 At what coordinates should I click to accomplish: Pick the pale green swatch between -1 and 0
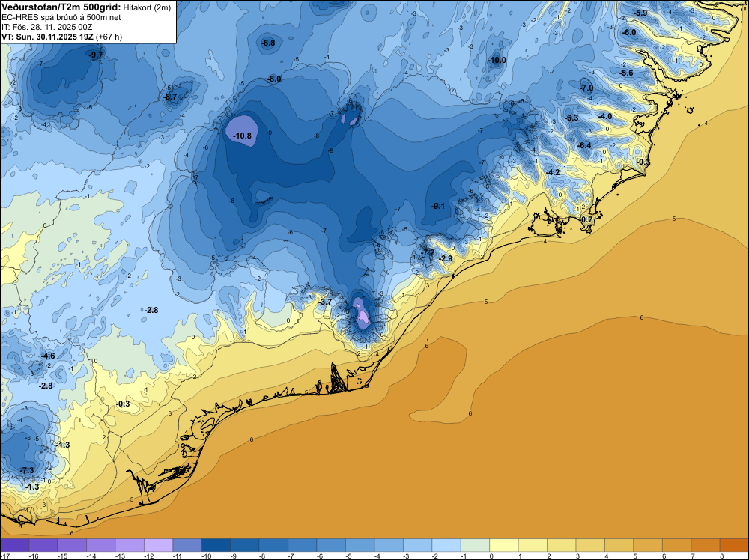click(x=476, y=545)
